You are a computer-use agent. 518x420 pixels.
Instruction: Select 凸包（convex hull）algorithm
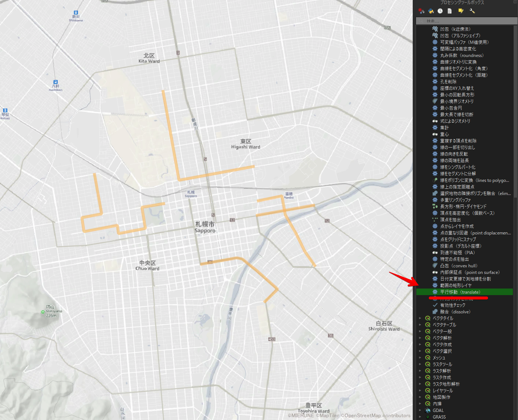(459, 266)
